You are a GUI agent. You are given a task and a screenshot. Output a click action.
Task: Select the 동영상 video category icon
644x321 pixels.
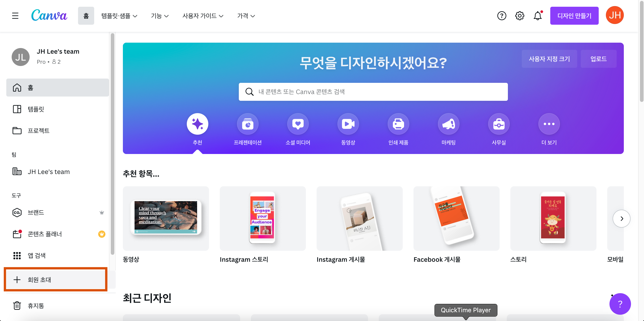coord(348,124)
